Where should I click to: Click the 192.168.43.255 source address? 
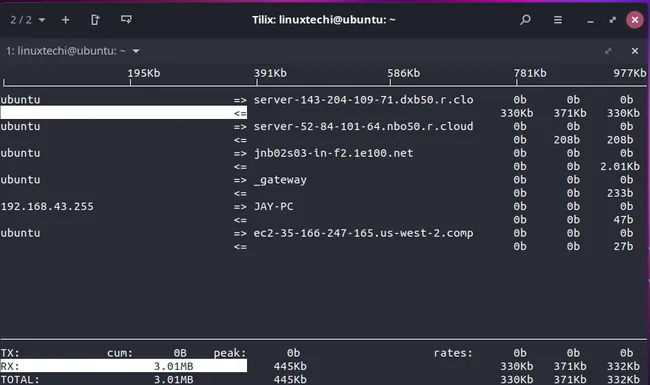pyautogui.click(x=47, y=206)
